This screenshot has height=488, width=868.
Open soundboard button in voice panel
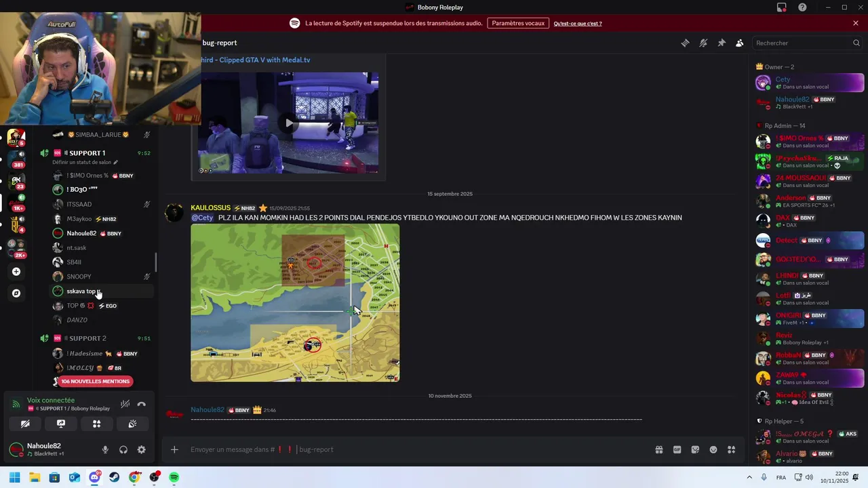pyautogui.click(x=132, y=424)
